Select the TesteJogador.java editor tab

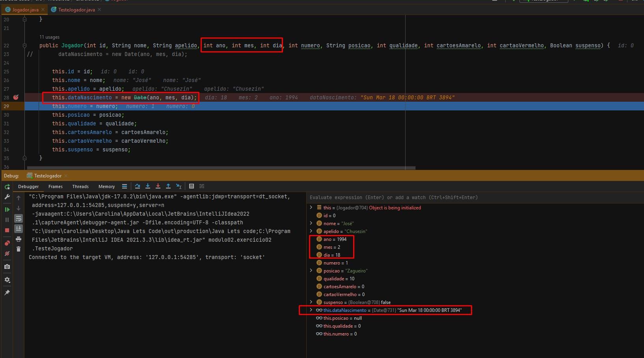click(x=76, y=9)
